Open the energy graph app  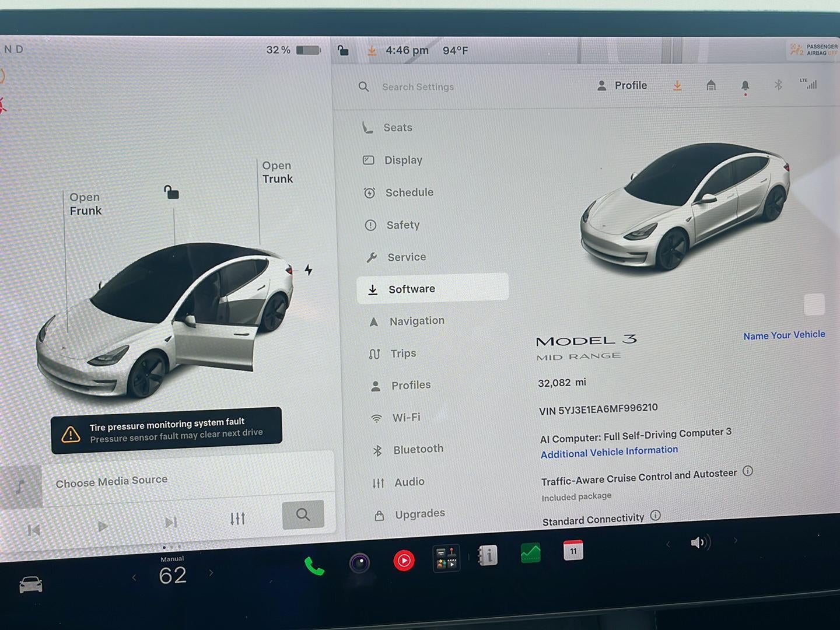(530, 552)
